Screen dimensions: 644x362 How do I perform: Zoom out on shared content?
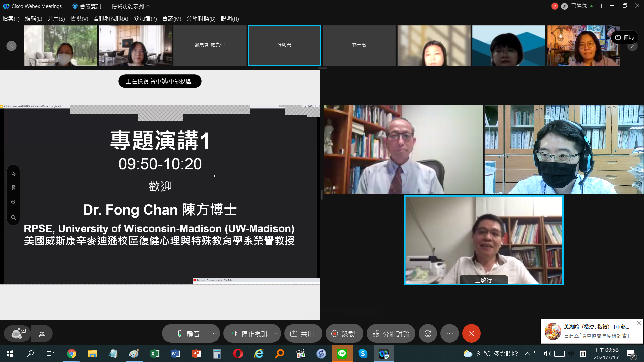(x=13, y=217)
